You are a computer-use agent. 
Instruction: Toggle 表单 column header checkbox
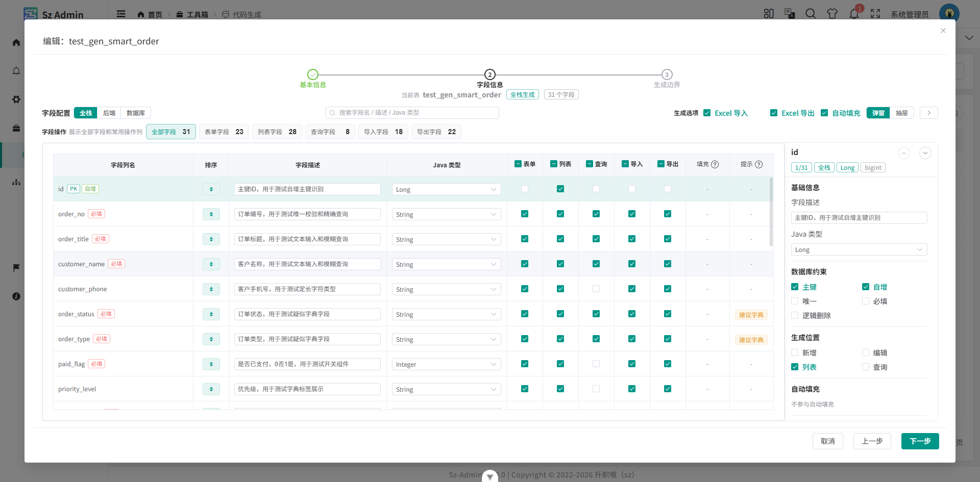click(x=518, y=164)
